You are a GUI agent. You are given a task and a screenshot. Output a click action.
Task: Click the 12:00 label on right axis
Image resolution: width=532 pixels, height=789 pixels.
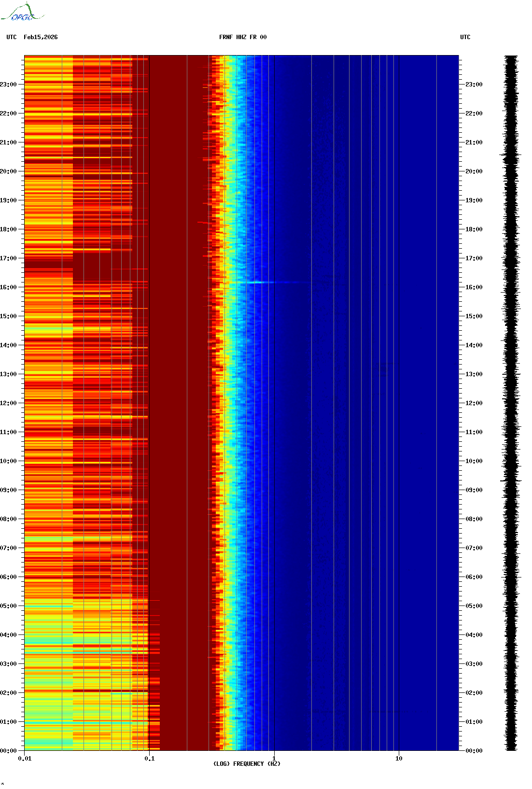[x=474, y=403]
